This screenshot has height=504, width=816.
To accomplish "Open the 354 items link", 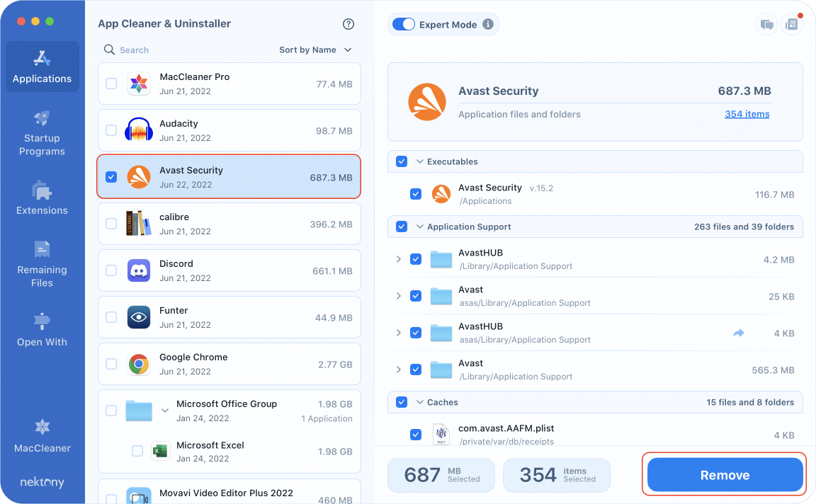I will (747, 114).
